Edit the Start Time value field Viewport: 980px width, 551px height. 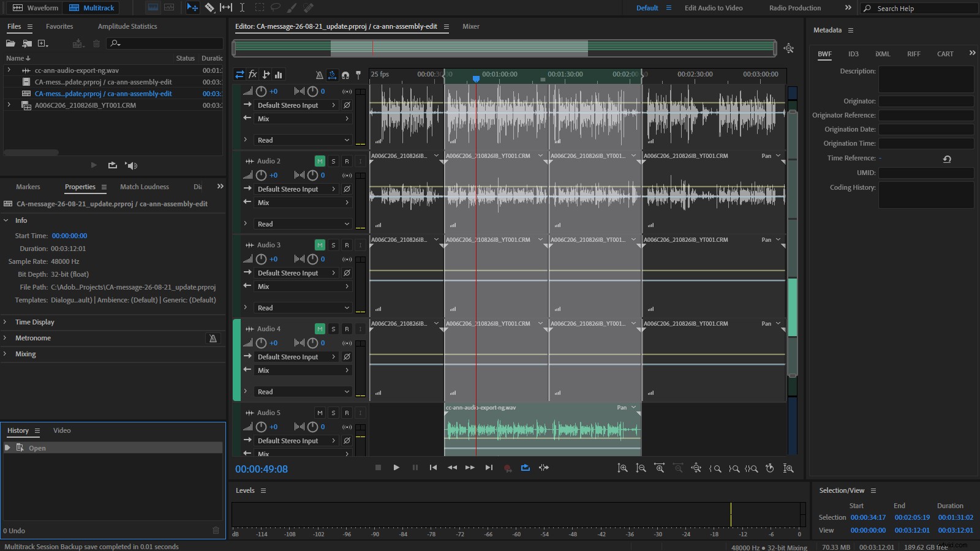pos(69,235)
